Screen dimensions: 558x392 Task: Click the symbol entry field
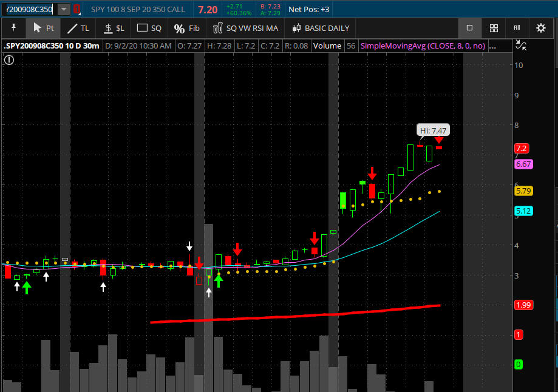pyautogui.click(x=30, y=9)
